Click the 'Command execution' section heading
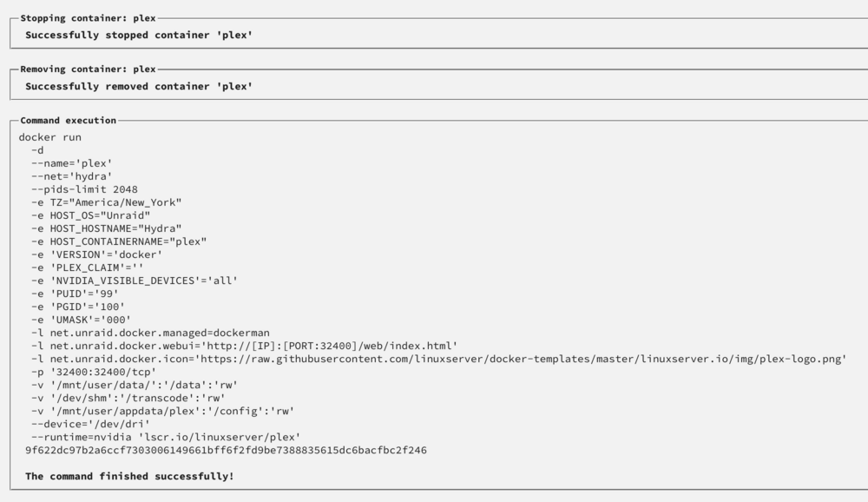The width and height of the screenshot is (868, 502). [x=68, y=120]
